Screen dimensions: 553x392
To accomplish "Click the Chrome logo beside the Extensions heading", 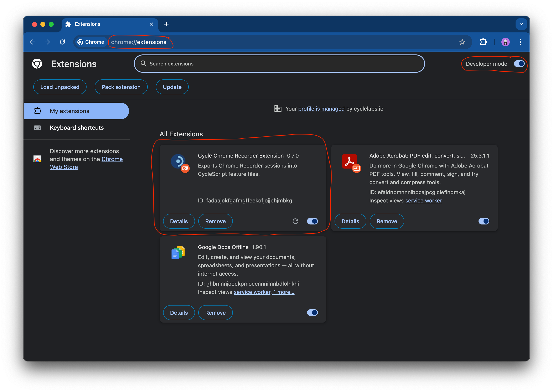I will (x=37, y=64).
